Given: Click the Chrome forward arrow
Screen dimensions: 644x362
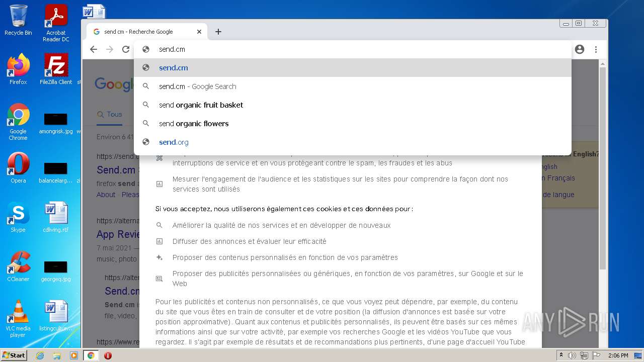Looking at the screenshot, I should pyautogui.click(x=110, y=49).
